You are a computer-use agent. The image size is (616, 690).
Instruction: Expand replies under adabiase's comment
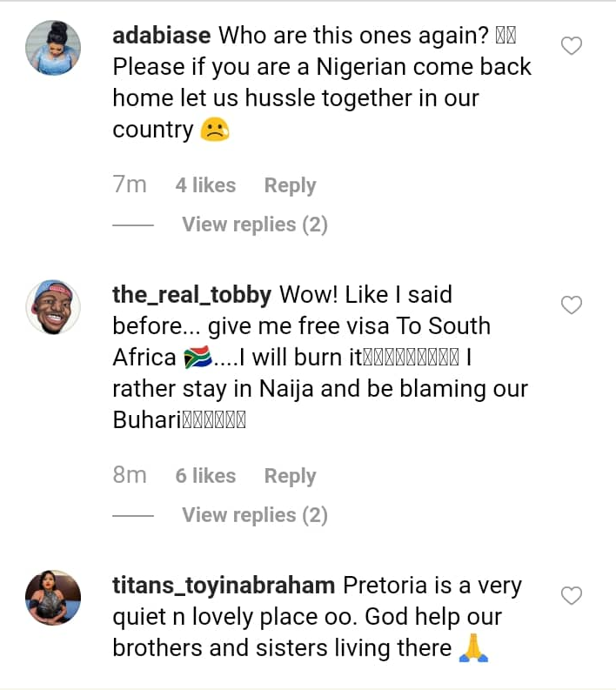[x=254, y=224]
